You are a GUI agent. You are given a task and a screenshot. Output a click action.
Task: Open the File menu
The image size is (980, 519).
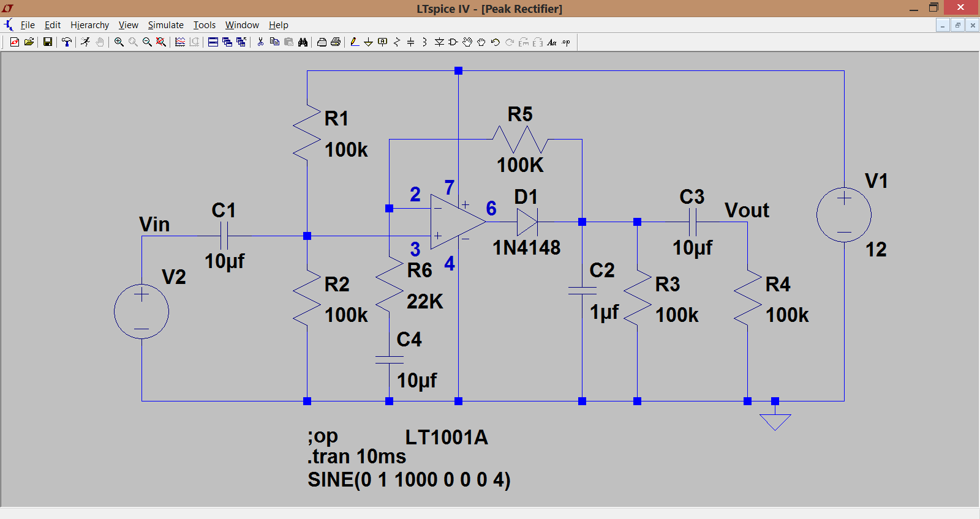click(x=28, y=25)
